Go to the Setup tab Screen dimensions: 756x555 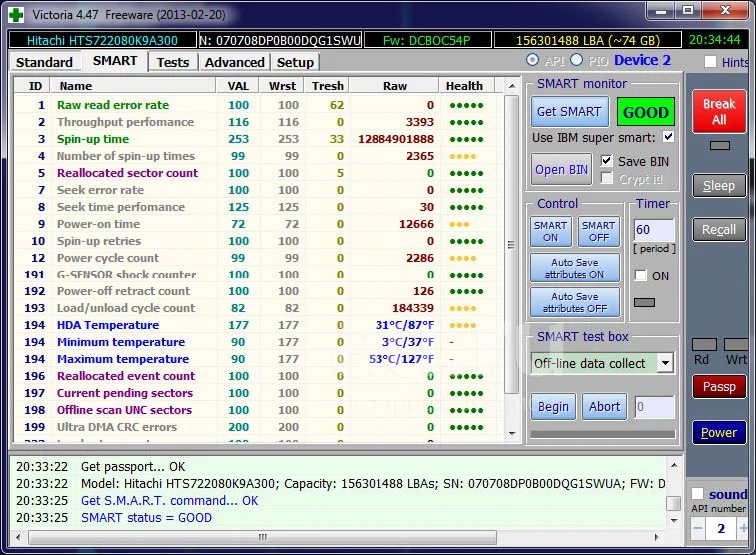[x=295, y=62]
